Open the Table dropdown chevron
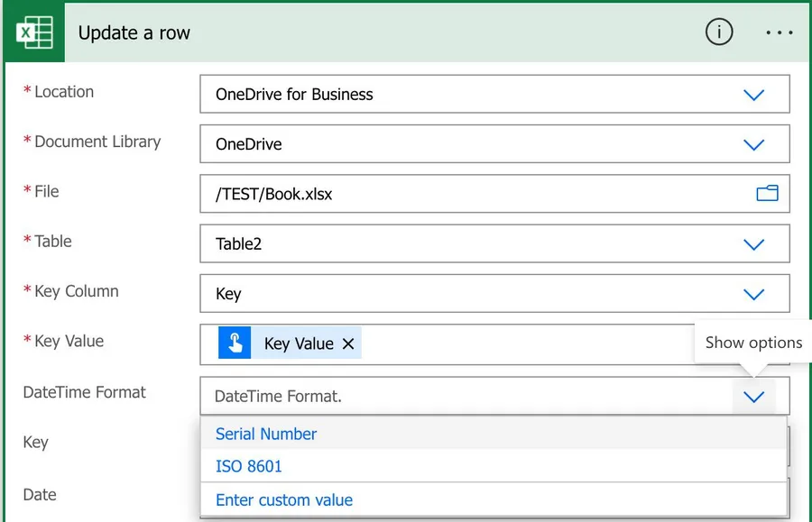This screenshot has width=812, height=522. point(753,244)
